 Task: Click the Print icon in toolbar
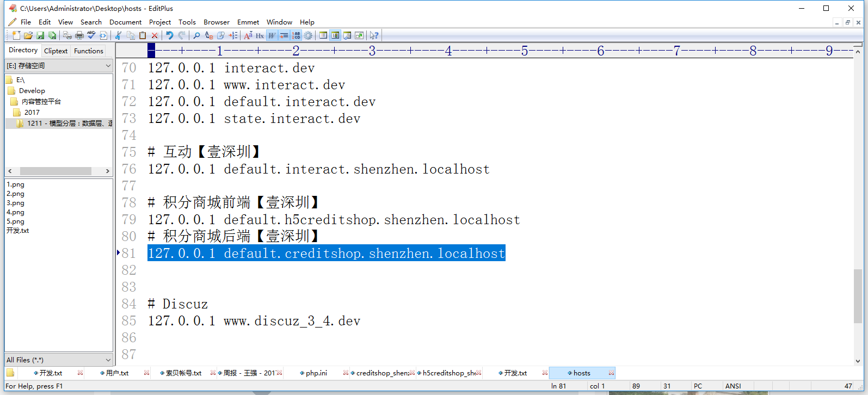click(79, 35)
